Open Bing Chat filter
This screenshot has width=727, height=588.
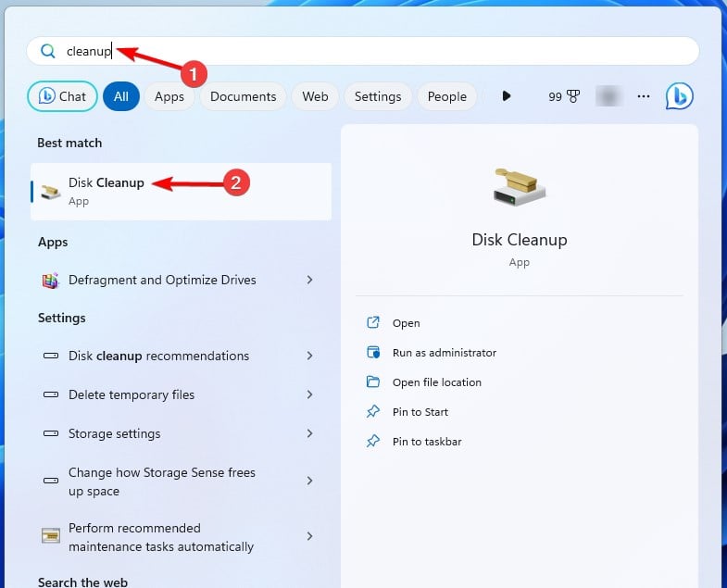pos(63,96)
